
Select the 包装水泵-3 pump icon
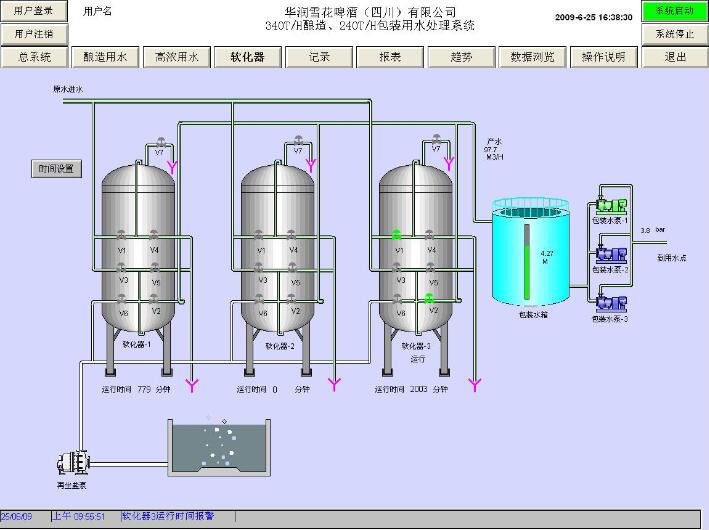(x=611, y=303)
